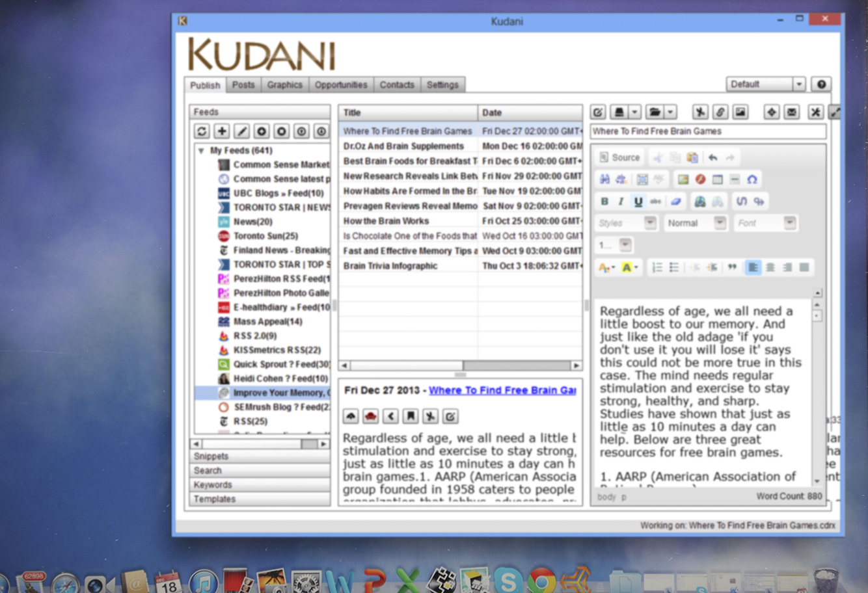
Task: Click the chain link icon above editor
Action: tap(720, 112)
